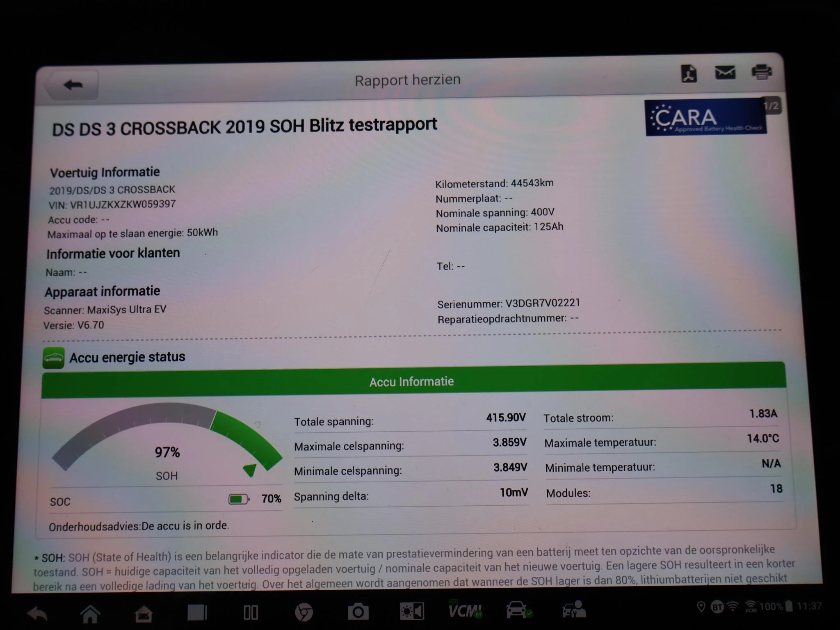Viewport: 840px width, 630px height.
Task: Click the 1/2 page indicator
Action: (x=770, y=106)
